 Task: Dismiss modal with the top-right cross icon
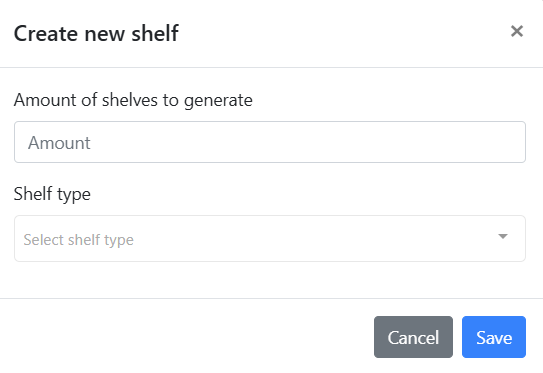point(517,31)
